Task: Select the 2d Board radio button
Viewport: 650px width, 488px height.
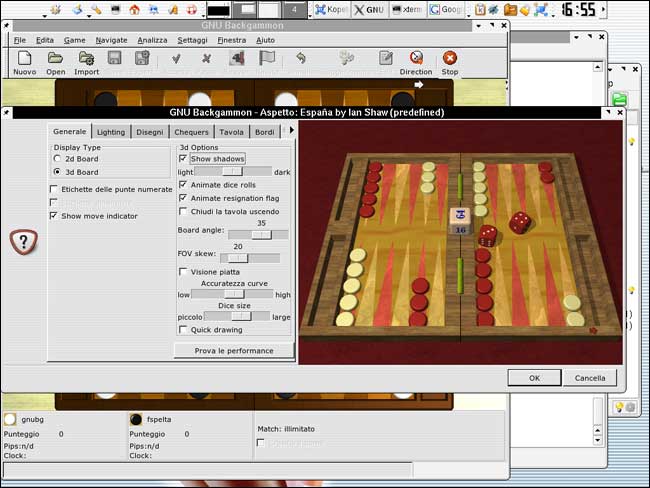Action: (x=57, y=158)
